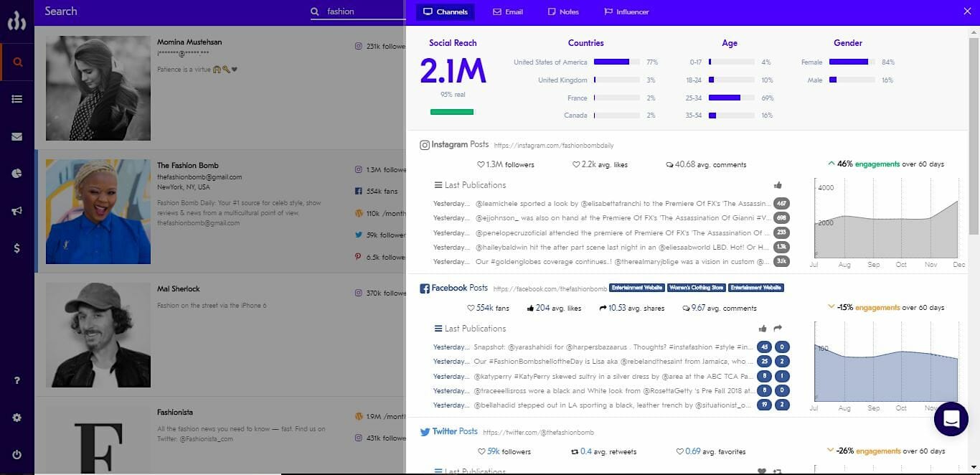Click the green 95% real bar
The image size is (980, 475).
click(452, 112)
